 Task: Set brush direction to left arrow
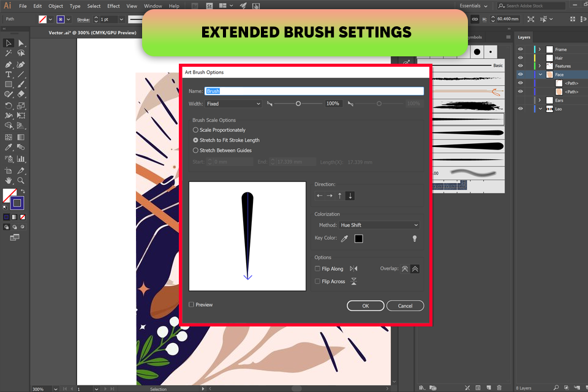point(320,196)
